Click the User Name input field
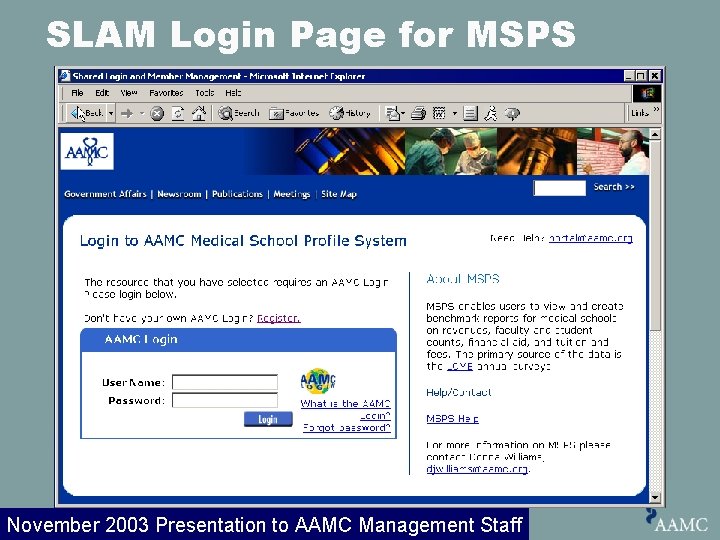This screenshot has width=720, height=540. pos(225,382)
